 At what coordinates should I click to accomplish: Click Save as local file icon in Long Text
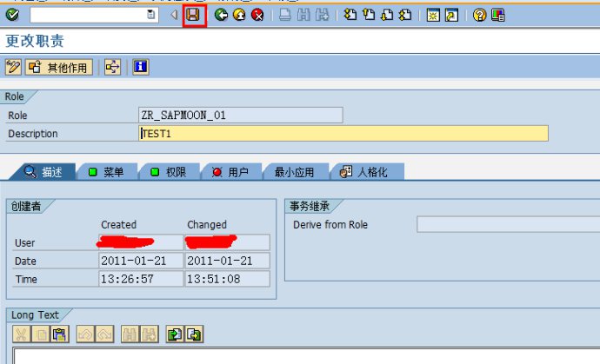tap(194, 334)
